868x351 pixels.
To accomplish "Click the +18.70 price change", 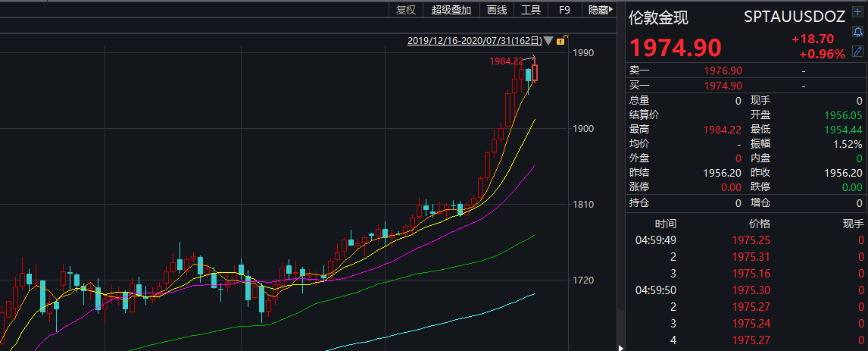I will tap(813, 39).
